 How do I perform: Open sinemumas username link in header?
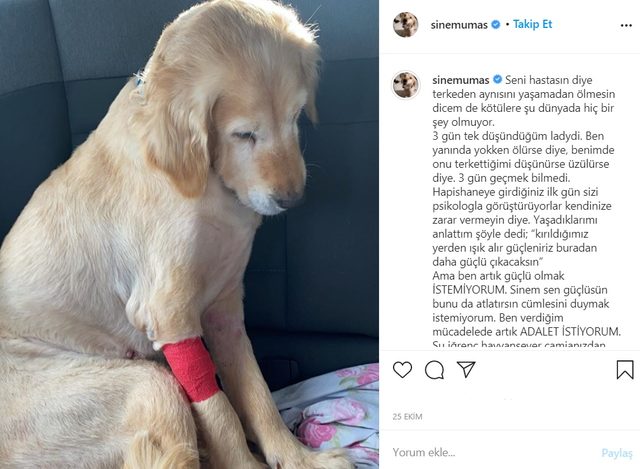pyautogui.click(x=459, y=25)
